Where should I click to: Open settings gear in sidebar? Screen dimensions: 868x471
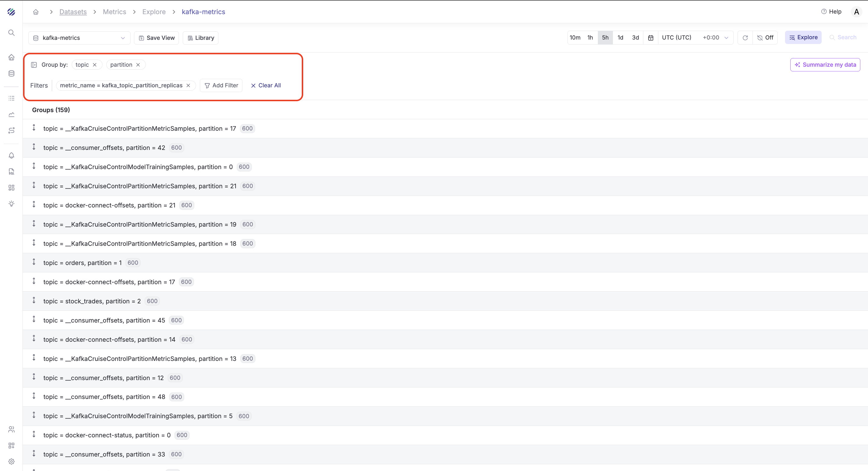coord(11,461)
